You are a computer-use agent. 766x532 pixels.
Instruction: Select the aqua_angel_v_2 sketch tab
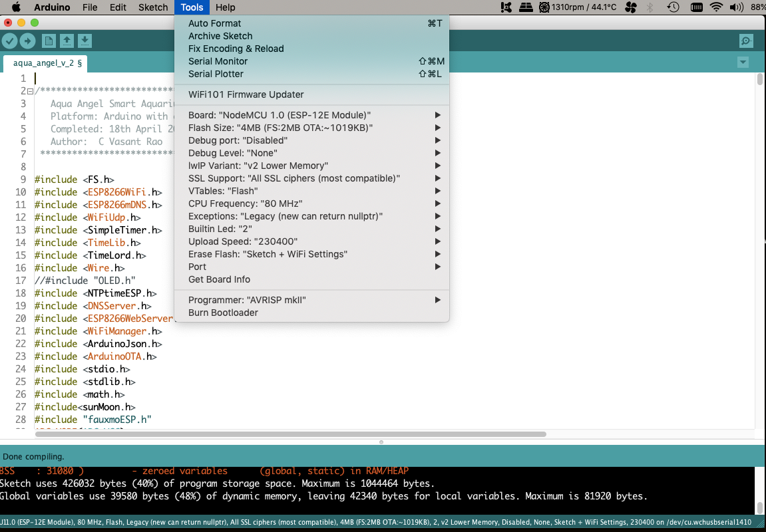[45, 63]
